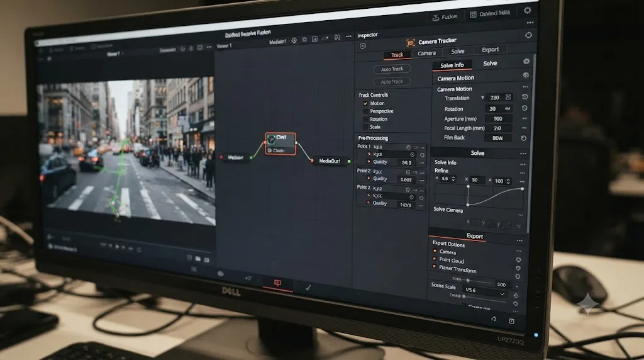644x360 pixels.
Task: Click the gear icon in the node graph toolbar
Action: 304,40
